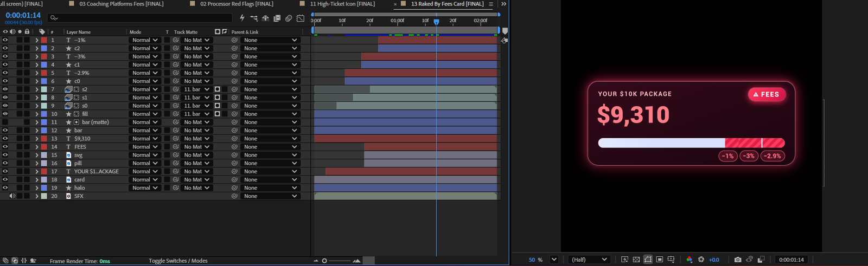Expand layer 7 s2 twirl arrow

tap(37, 89)
